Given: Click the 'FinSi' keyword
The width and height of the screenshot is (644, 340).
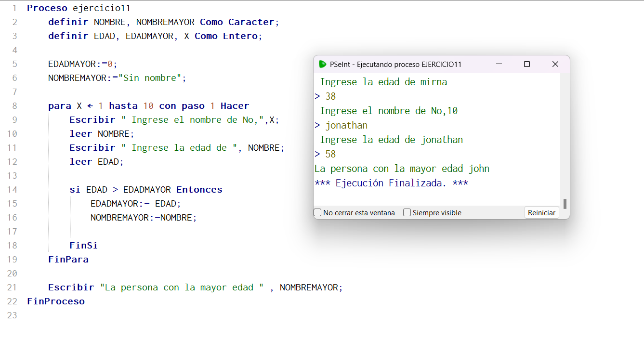Looking at the screenshot, I should pyautogui.click(x=83, y=246).
